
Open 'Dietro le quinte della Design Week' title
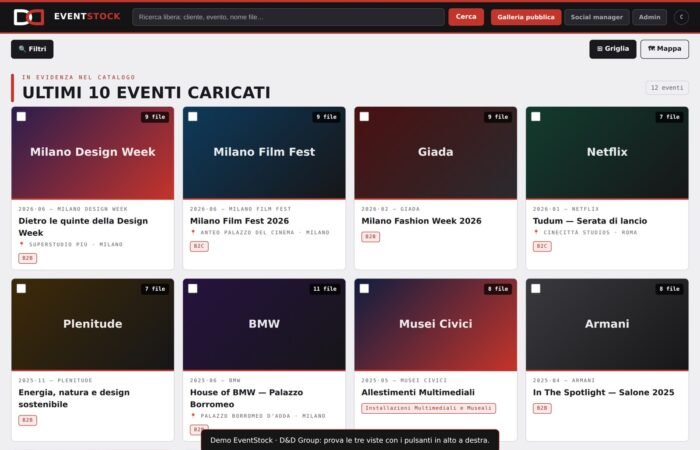tap(83, 227)
